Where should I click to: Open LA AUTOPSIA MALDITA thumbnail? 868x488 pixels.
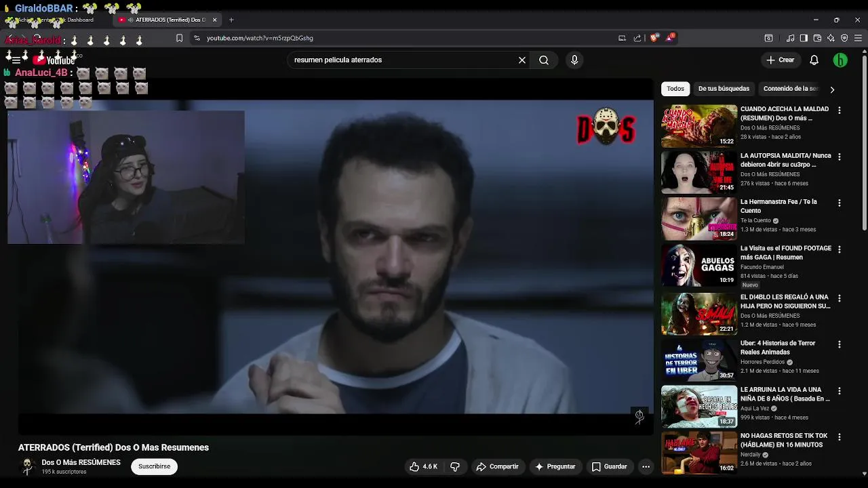pyautogui.click(x=699, y=172)
